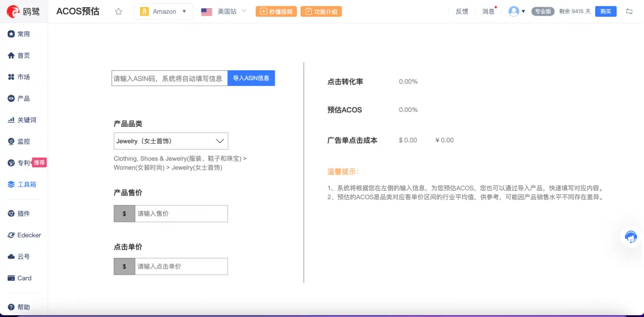
Task: Open the 市场 sidebar item
Action: coord(19,77)
